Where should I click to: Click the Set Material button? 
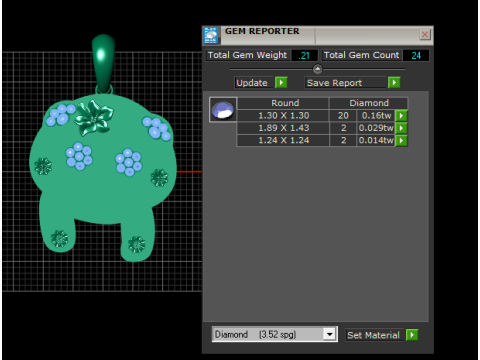coord(375,335)
